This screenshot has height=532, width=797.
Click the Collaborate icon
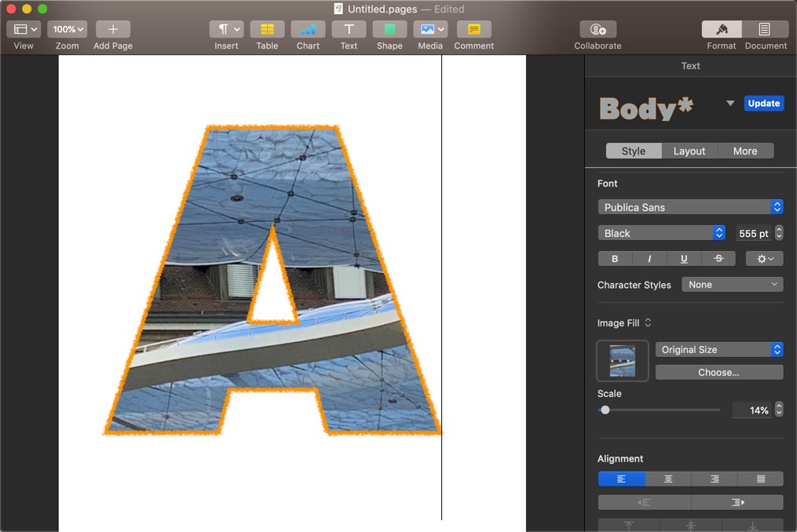[x=598, y=30]
